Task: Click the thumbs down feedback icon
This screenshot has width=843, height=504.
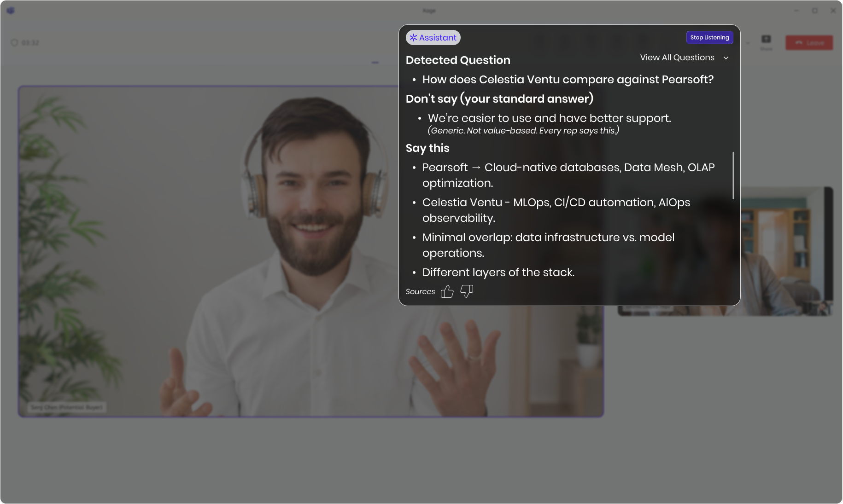Action: (467, 291)
